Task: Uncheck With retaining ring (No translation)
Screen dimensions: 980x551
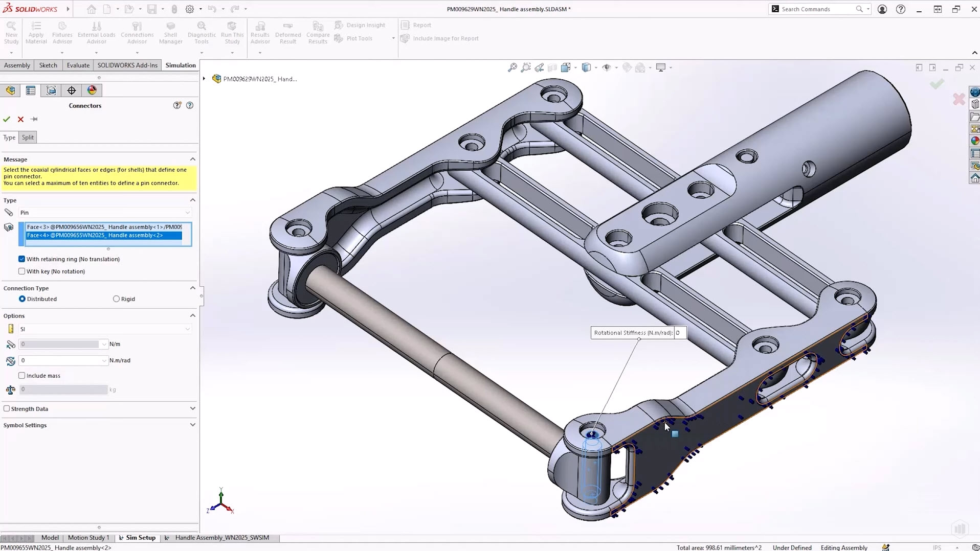Action: [x=22, y=259]
